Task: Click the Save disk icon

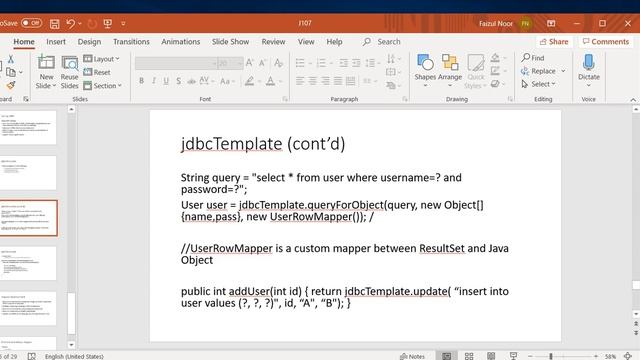Action: [x=54, y=24]
